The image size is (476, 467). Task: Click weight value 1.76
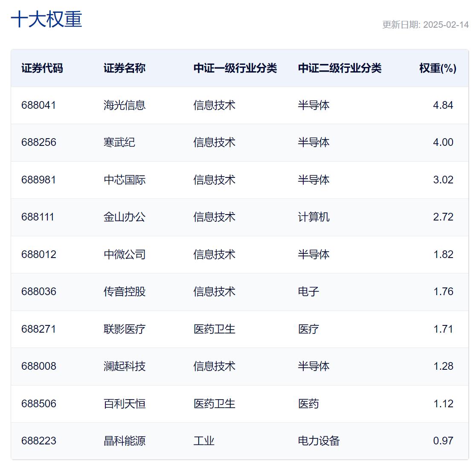443,291
